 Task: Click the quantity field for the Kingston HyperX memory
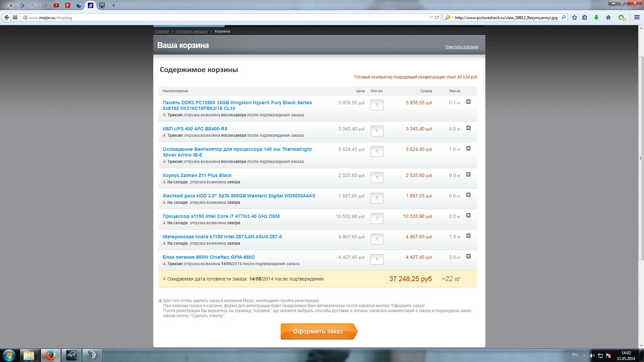pos(377,105)
